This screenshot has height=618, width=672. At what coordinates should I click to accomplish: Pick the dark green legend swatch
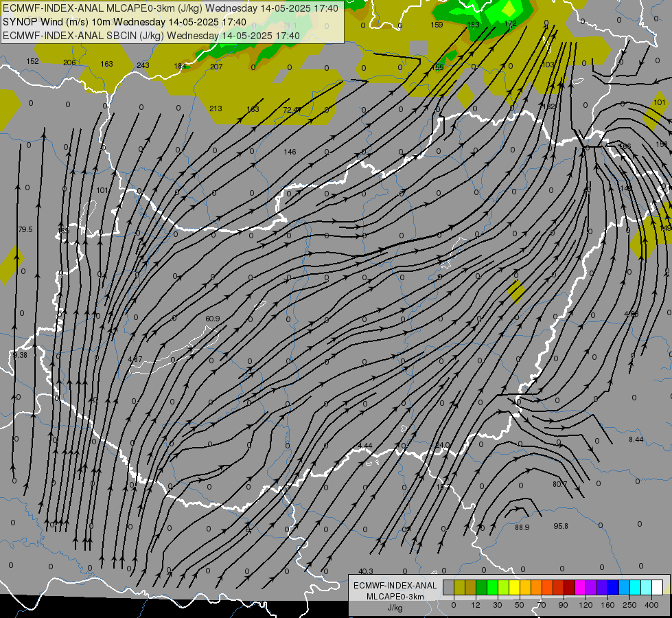(482, 587)
